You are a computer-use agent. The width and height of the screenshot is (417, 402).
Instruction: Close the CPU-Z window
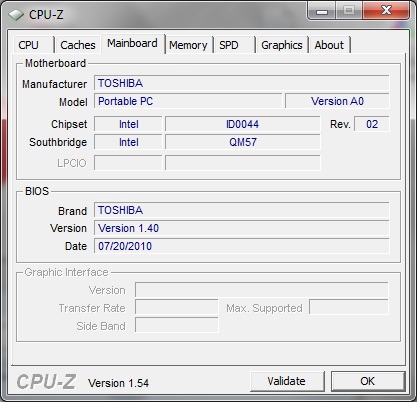coord(386,11)
